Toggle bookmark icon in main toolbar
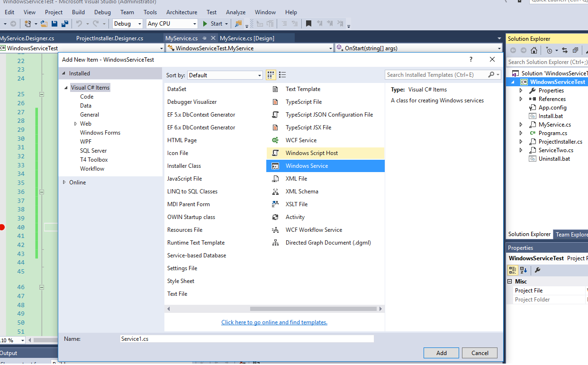This screenshot has height=365, width=588. click(x=309, y=24)
